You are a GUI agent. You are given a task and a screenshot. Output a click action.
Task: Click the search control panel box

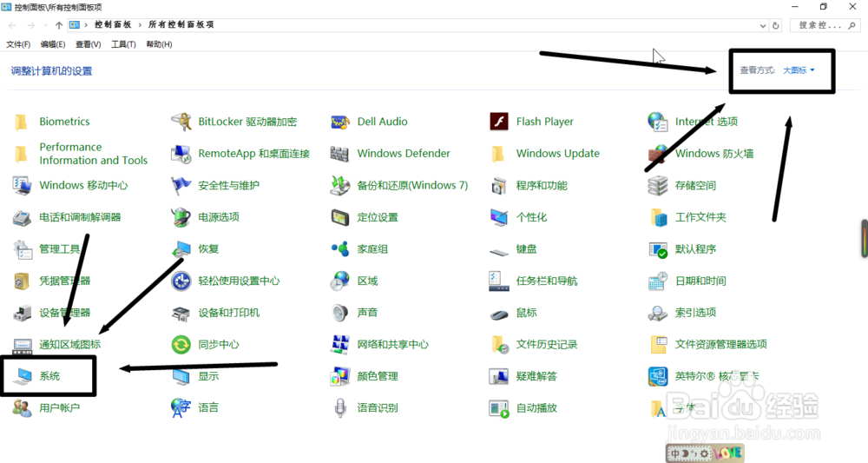tap(825, 25)
